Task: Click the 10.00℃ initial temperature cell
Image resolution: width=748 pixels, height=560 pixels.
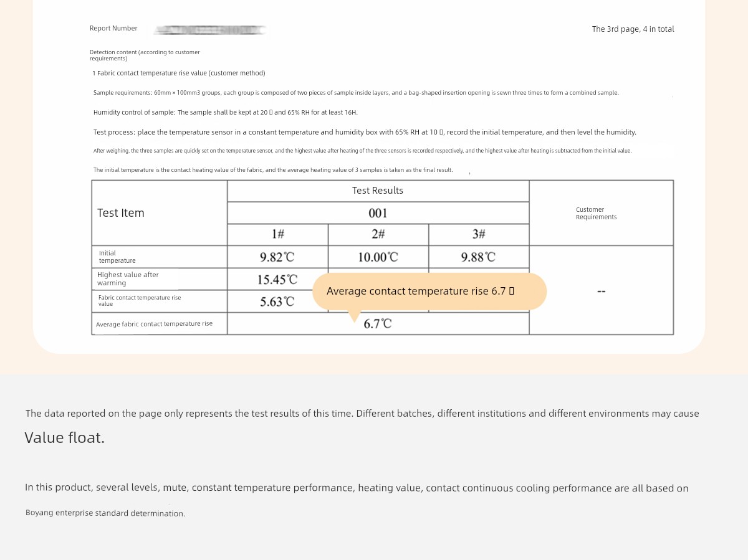Action: click(x=378, y=257)
